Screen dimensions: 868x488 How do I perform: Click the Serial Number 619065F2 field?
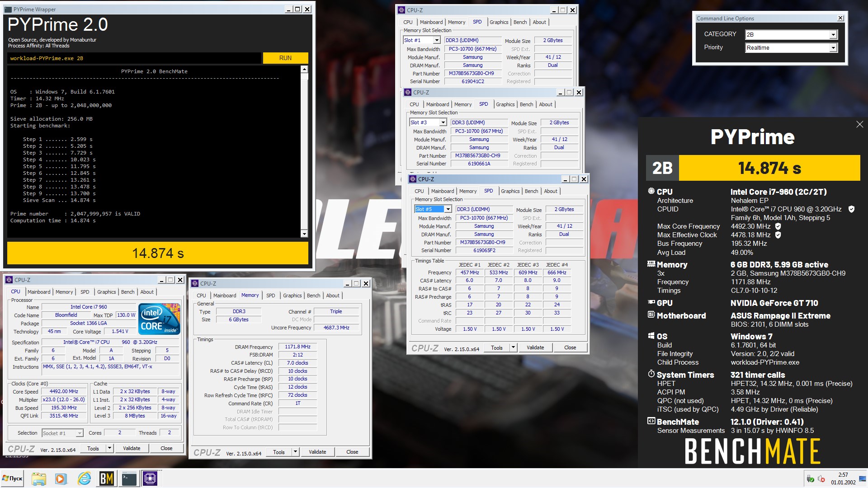(484, 250)
